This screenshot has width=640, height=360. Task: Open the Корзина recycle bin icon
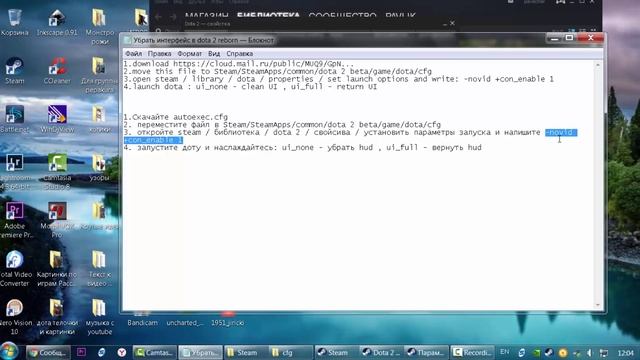pyautogui.click(x=14, y=21)
